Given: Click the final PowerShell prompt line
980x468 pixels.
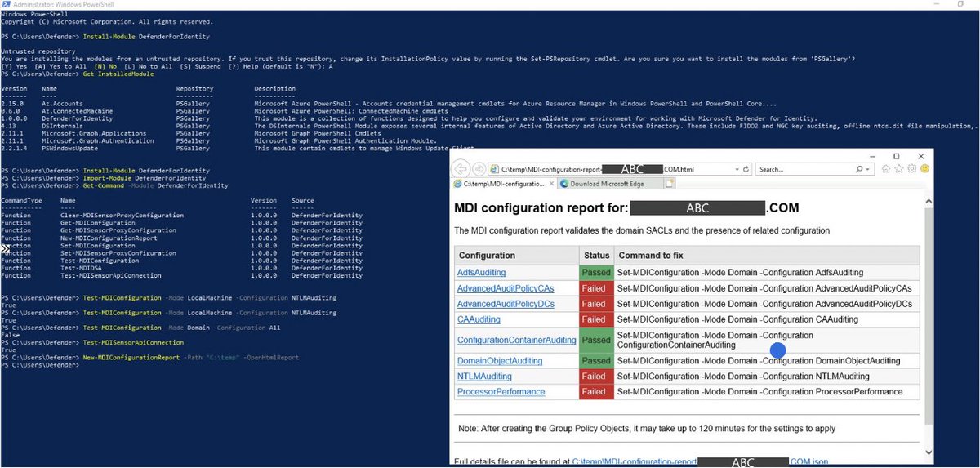Looking at the screenshot, I should pos(40,365).
